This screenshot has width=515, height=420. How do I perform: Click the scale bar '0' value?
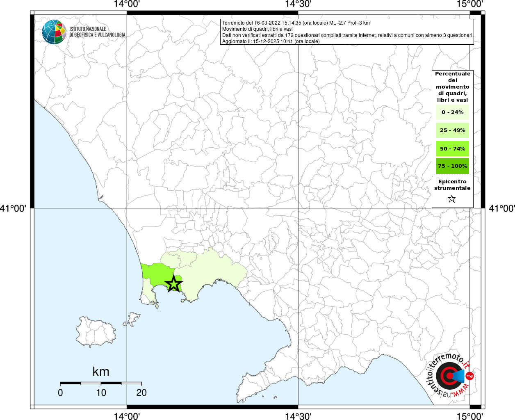coord(61,393)
